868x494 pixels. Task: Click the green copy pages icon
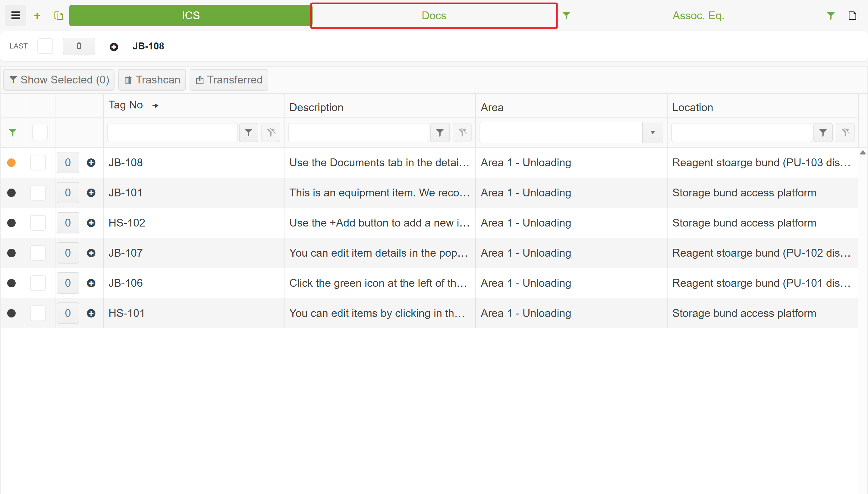click(59, 16)
